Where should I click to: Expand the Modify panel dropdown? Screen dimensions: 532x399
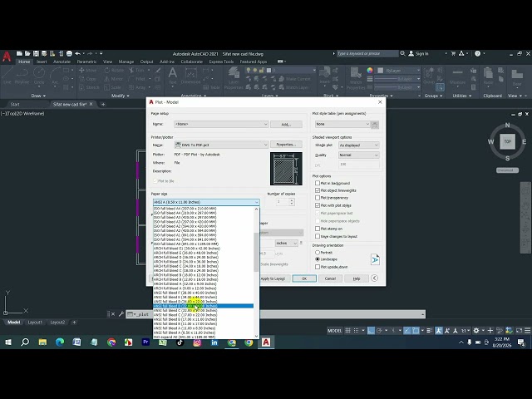(x=120, y=96)
